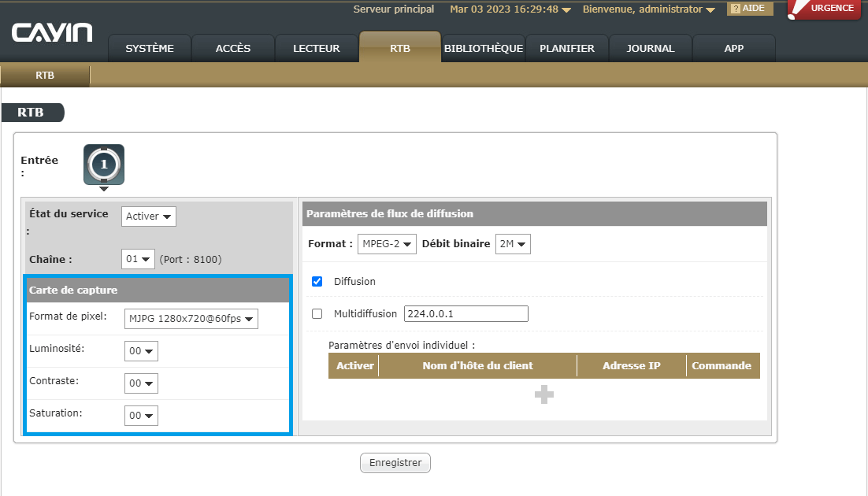The width and height of the screenshot is (868, 496).
Task: Select input 1 circular icon
Action: 104,164
